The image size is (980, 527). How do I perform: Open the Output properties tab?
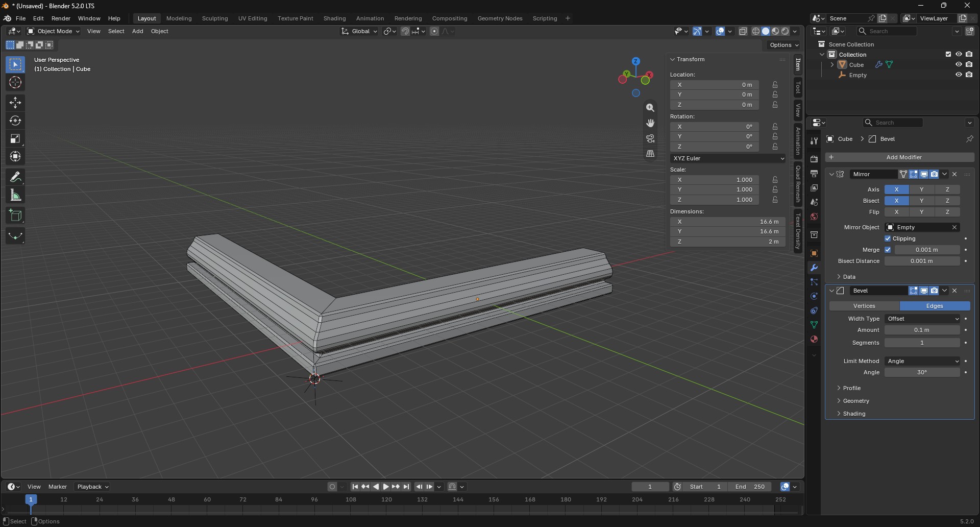tap(814, 174)
